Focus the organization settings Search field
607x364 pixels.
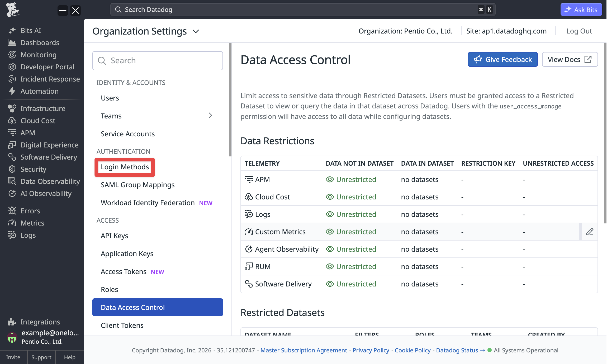pyautogui.click(x=158, y=61)
